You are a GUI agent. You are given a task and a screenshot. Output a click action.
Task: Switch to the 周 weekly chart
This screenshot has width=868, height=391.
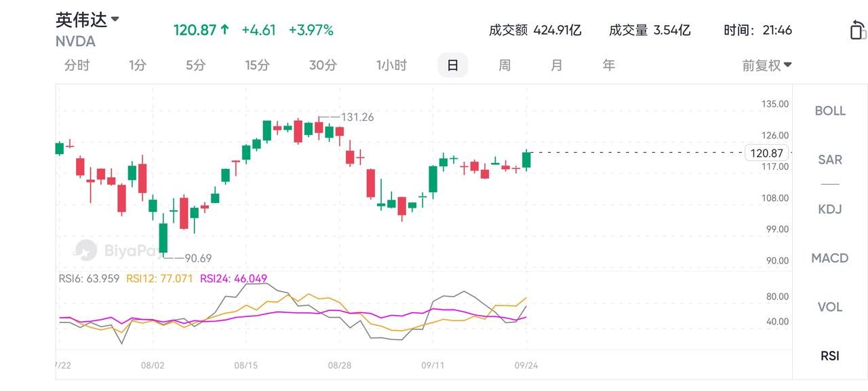pyautogui.click(x=505, y=65)
